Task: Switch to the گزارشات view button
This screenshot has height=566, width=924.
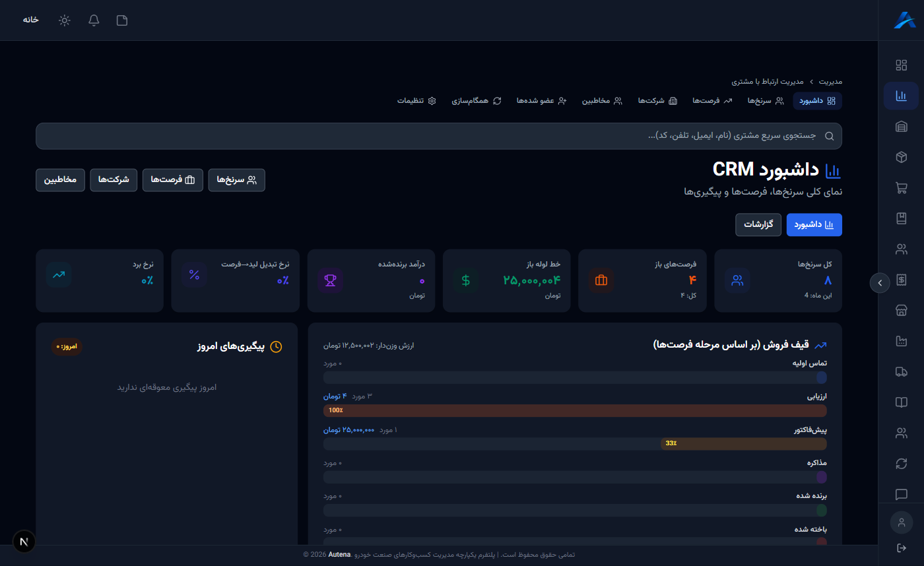Action: point(759,225)
